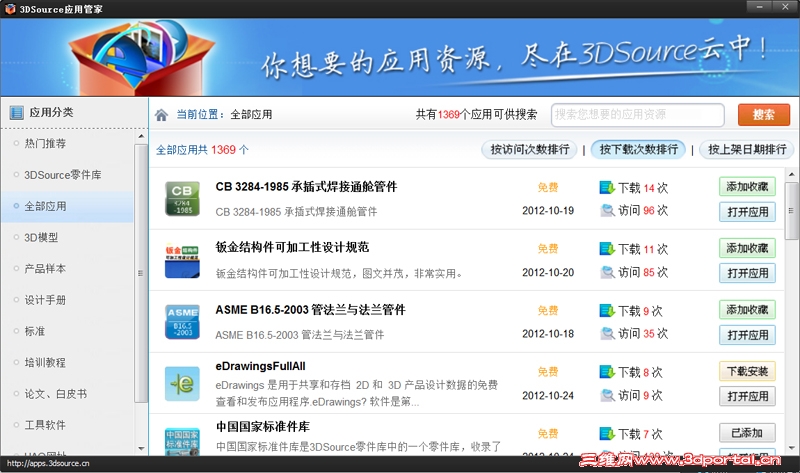Open the ASME B16.5-2003 app (打开应用)

click(x=747, y=335)
